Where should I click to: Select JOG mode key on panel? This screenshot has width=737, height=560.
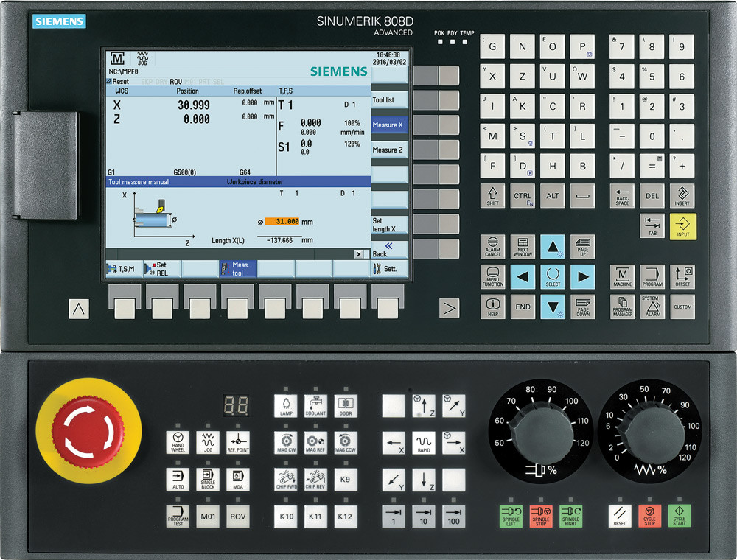coord(208,442)
